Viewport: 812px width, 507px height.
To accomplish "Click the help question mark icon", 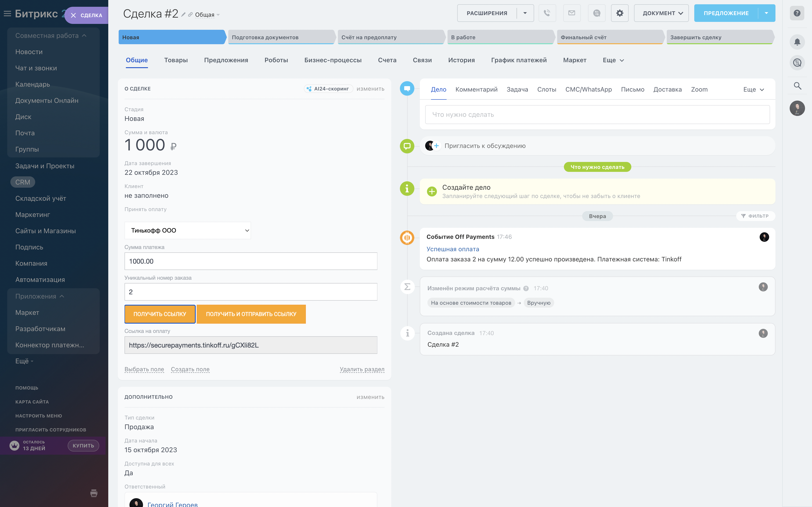I will point(797,13).
